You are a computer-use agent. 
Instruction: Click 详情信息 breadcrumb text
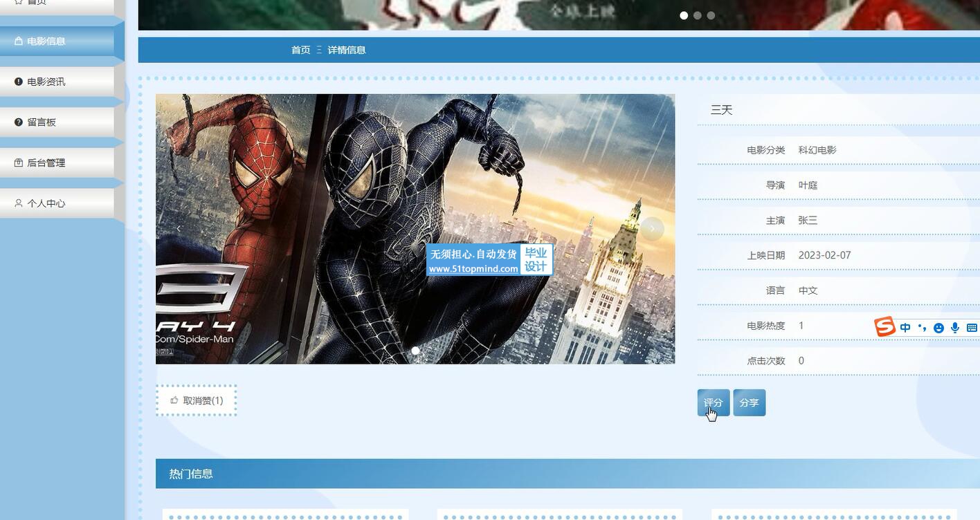(x=347, y=50)
